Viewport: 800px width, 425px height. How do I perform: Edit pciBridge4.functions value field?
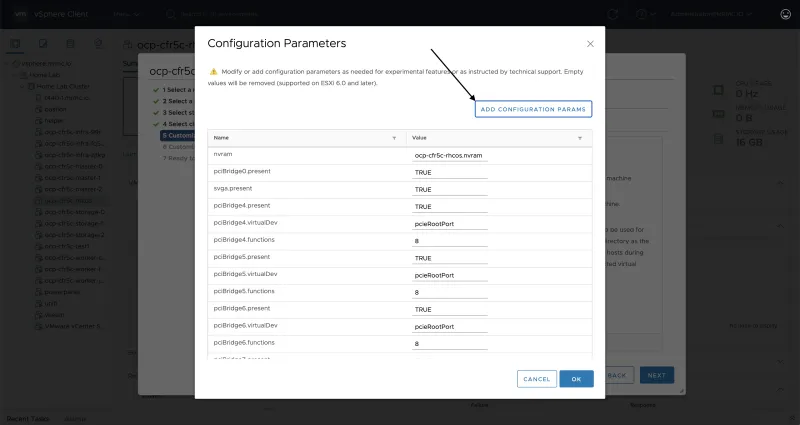(x=449, y=241)
